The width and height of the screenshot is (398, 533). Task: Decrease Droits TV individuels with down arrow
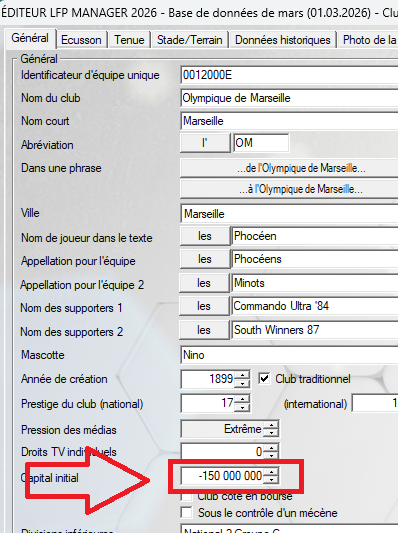[x=271, y=456]
